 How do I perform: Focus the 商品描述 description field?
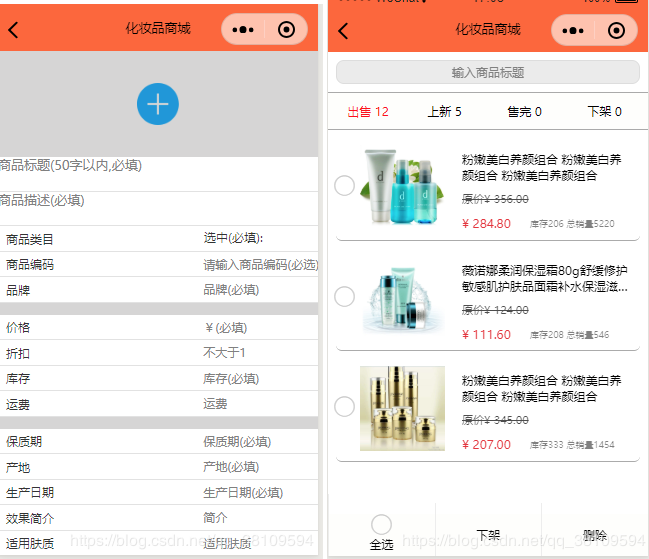point(159,209)
